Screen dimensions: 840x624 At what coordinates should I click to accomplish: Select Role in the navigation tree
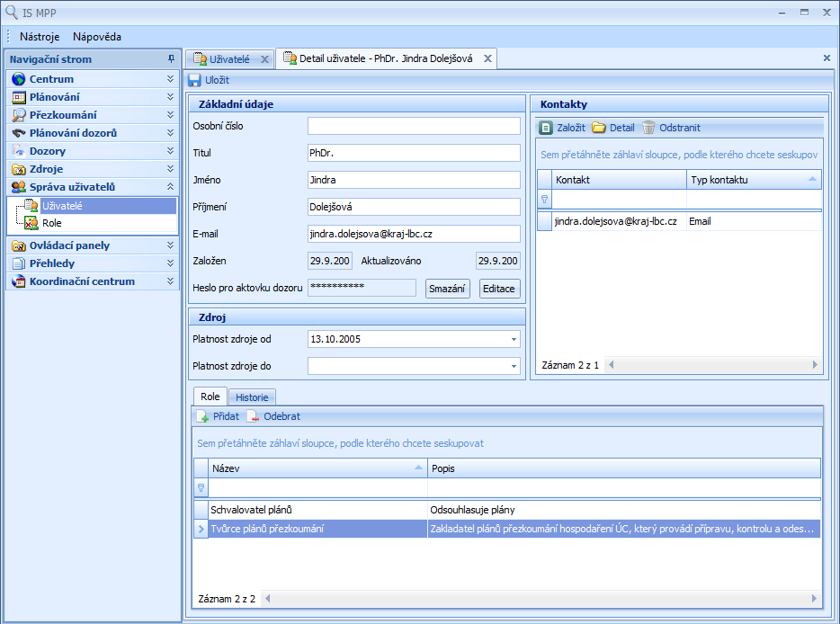coord(52,223)
